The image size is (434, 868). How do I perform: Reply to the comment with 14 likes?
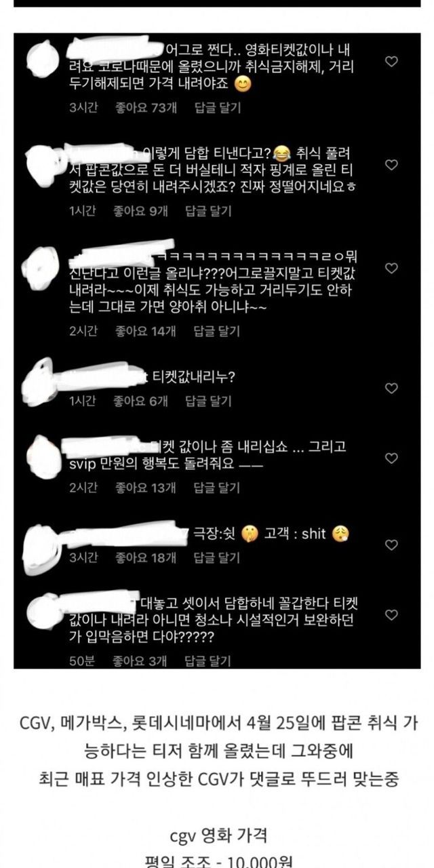click(x=217, y=331)
